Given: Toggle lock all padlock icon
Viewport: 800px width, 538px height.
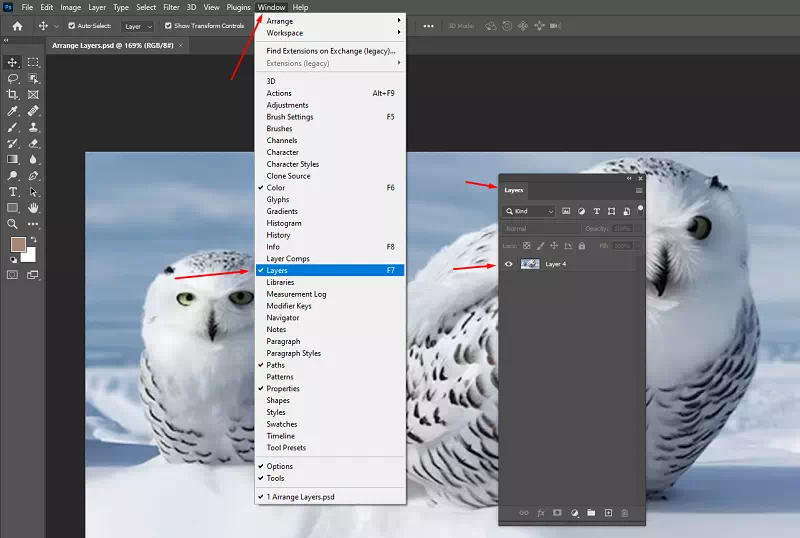Looking at the screenshot, I should (x=582, y=246).
